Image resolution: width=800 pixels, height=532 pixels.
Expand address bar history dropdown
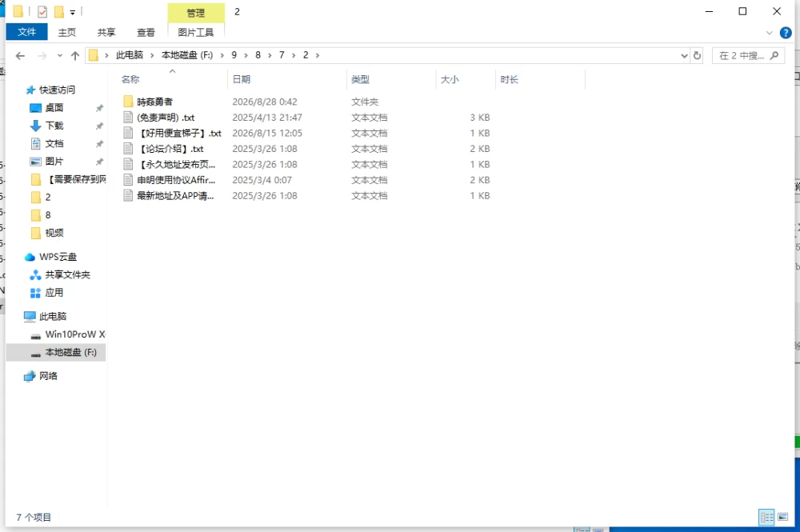tap(684, 55)
